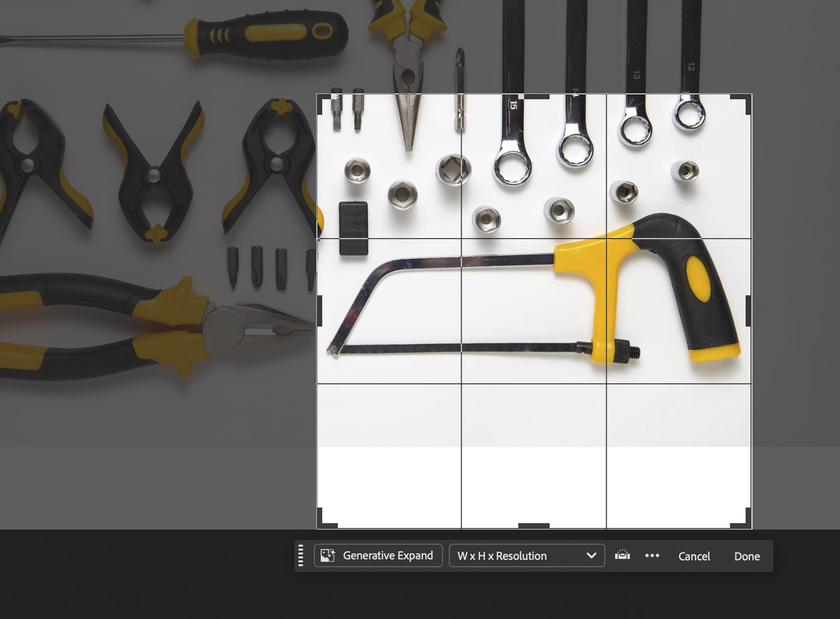The image size is (840, 619).
Task: Click the Generative Expand button
Action: click(x=378, y=556)
